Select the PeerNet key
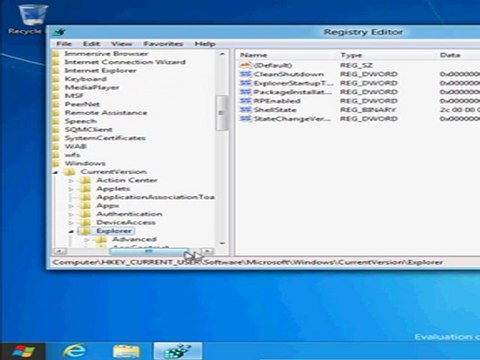The height and width of the screenshot is (360, 480). tap(82, 104)
